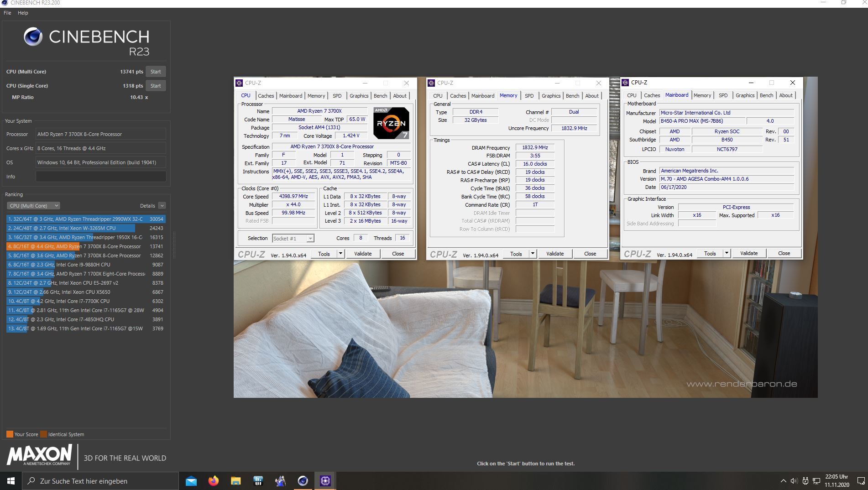Open the Windows notification center
The height and width of the screenshot is (490, 868).
pyautogui.click(x=861, y=481)
